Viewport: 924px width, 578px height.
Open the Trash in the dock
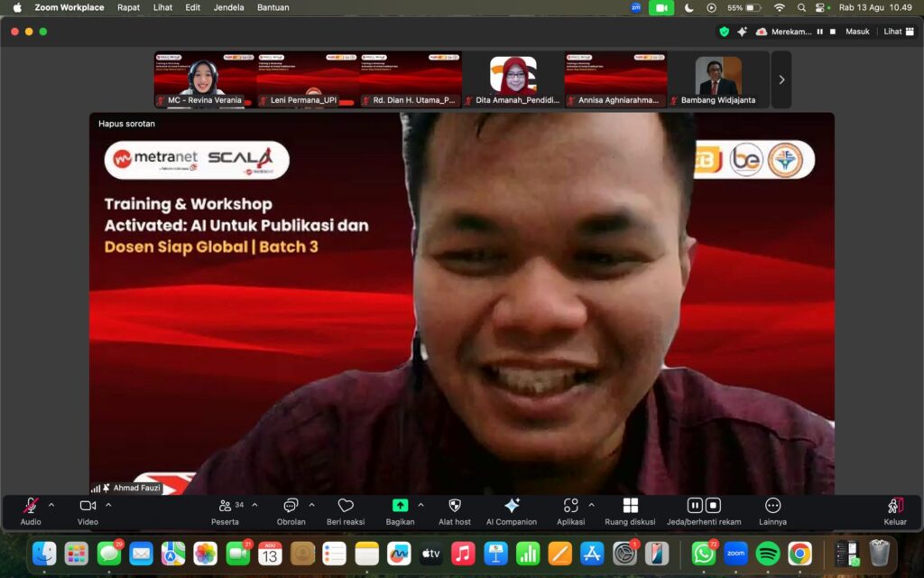pyautogui.click(x=879, y=554)
